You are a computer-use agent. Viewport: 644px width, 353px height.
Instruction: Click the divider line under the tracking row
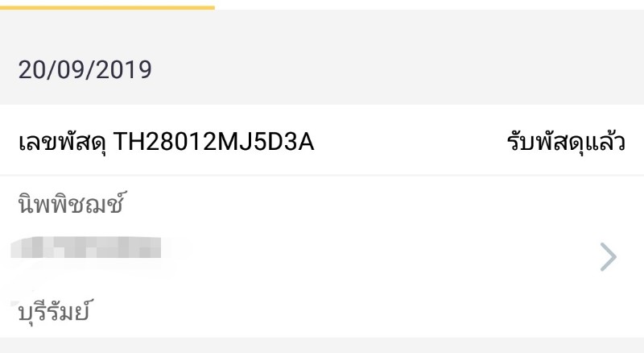pyautogui.click(x=322, y=176)
